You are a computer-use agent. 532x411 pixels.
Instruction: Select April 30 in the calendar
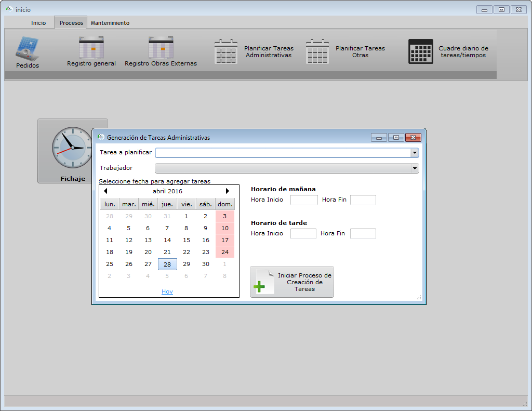pos(206,264)
